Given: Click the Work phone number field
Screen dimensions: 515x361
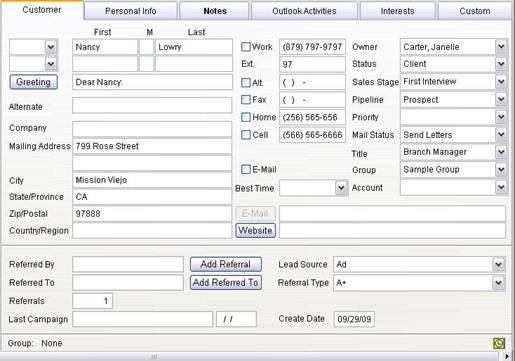Looking at the screenshot, I should click(x=312, y=47).
